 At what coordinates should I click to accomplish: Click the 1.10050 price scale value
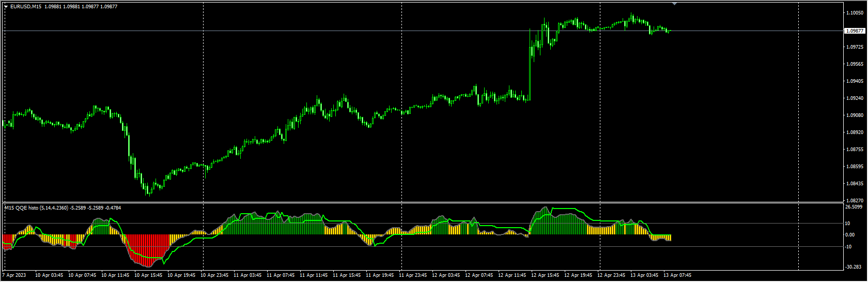[x=855, y=13]
